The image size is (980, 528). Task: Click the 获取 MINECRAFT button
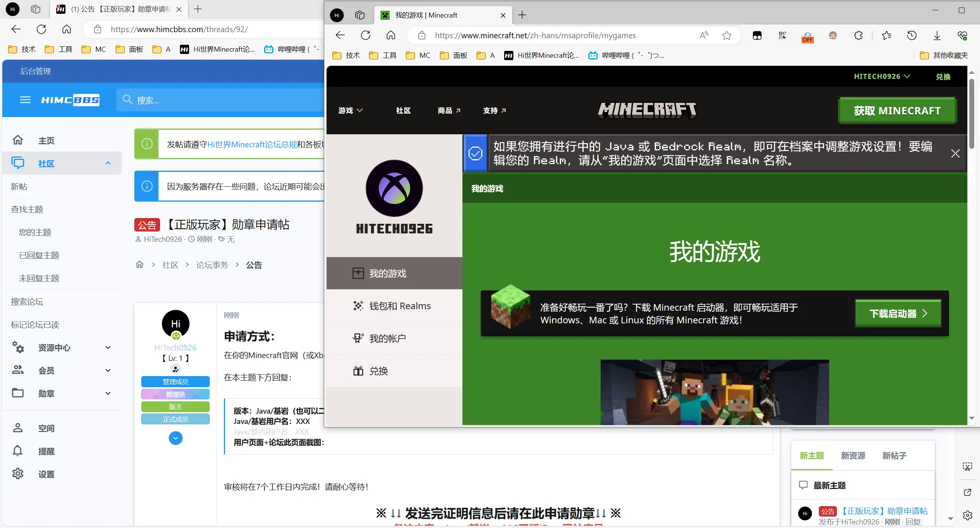click(897, 111)
